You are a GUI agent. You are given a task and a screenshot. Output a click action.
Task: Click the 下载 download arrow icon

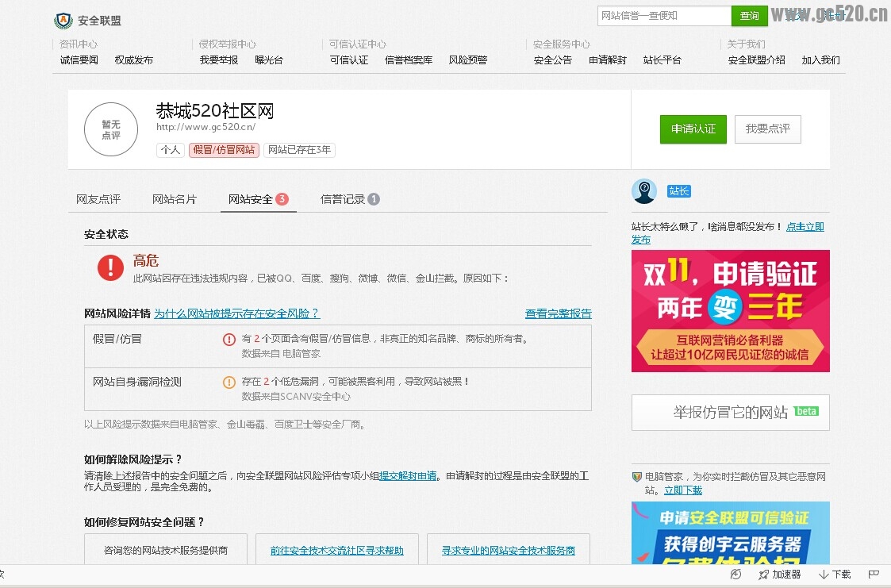point(822,574)
